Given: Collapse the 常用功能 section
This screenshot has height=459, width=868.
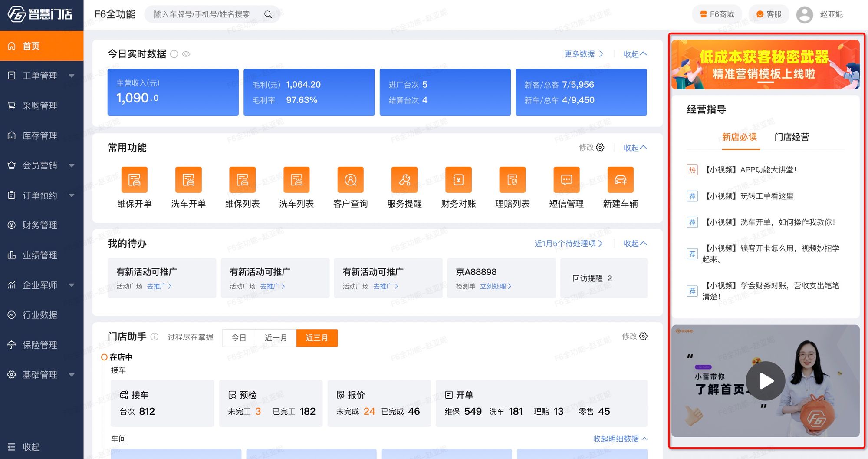Looking at the screenshot, I should click(x=635, y=148).
